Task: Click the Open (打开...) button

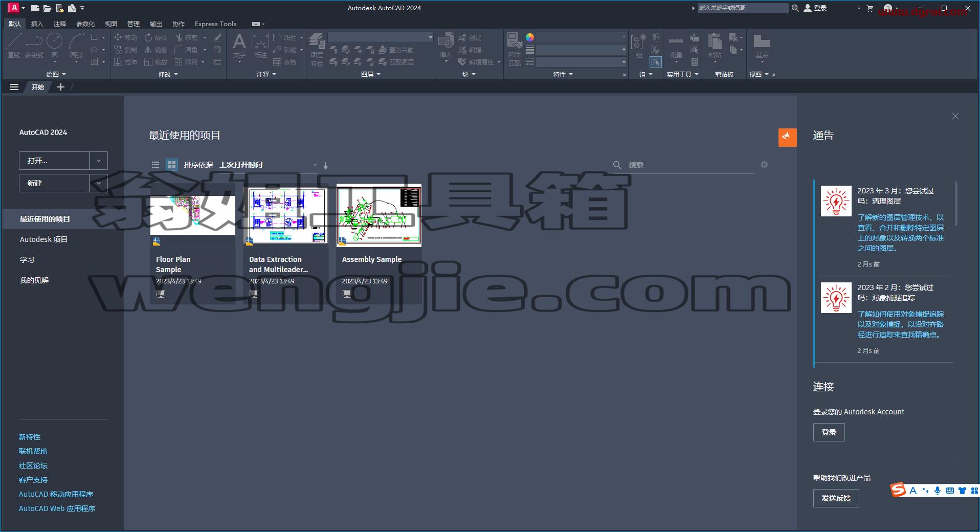Action: click(x=54, y=161)
